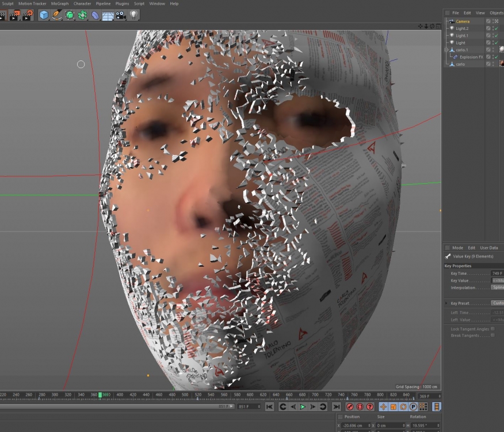Viewport: 504px width, 432px height.
Task: Open the MoGraph menu
Action: [x=60, y=3]
